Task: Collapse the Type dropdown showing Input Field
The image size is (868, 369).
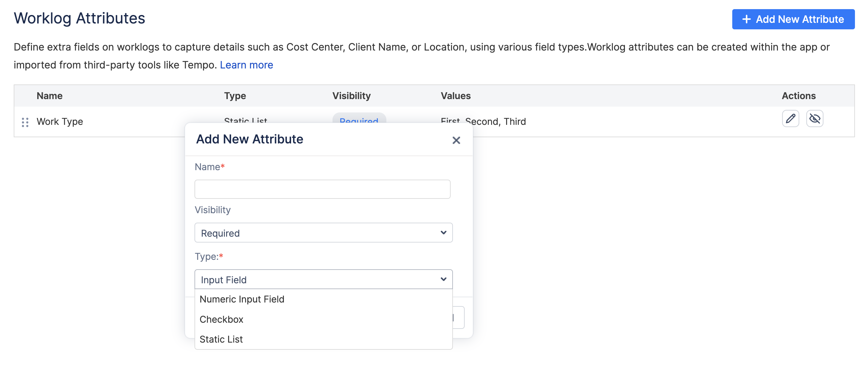Action: point(323,279)
